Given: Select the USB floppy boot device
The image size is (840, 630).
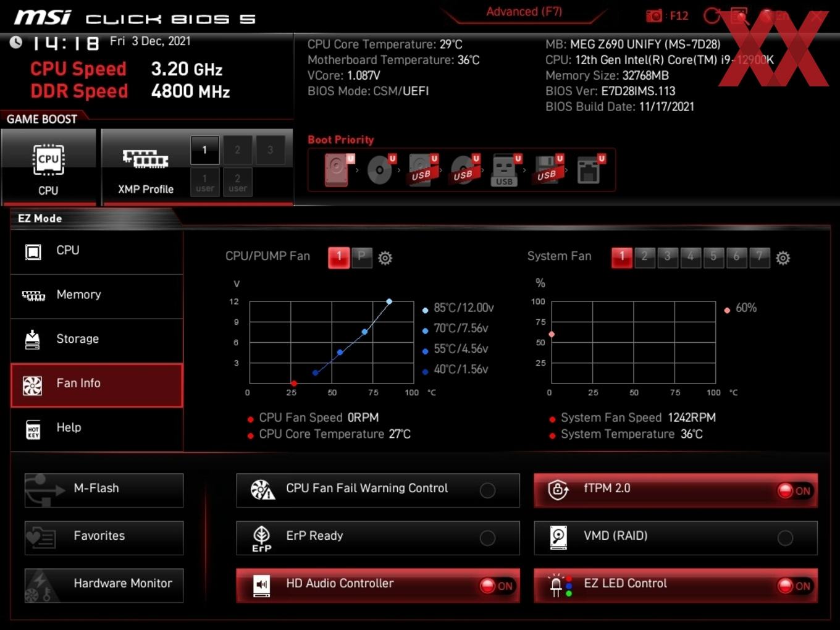Looking at the screenshot, I should point(548,169).
